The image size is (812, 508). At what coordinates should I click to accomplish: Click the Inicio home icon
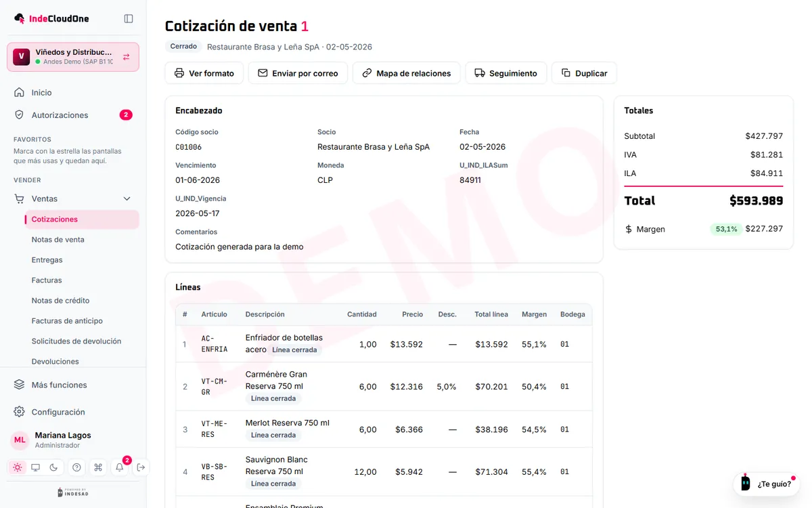(20, 92)
